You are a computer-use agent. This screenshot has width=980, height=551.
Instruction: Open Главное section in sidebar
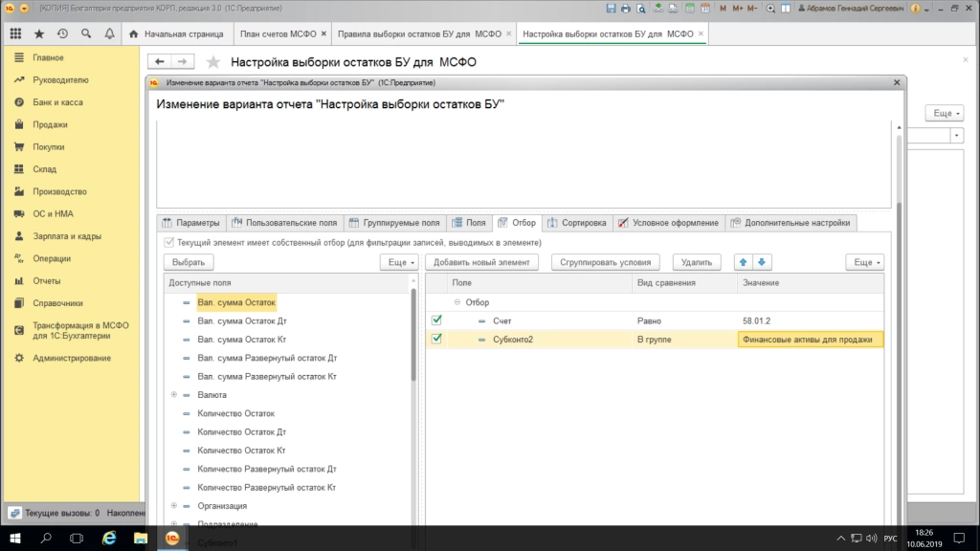click(x=48, y=57)
